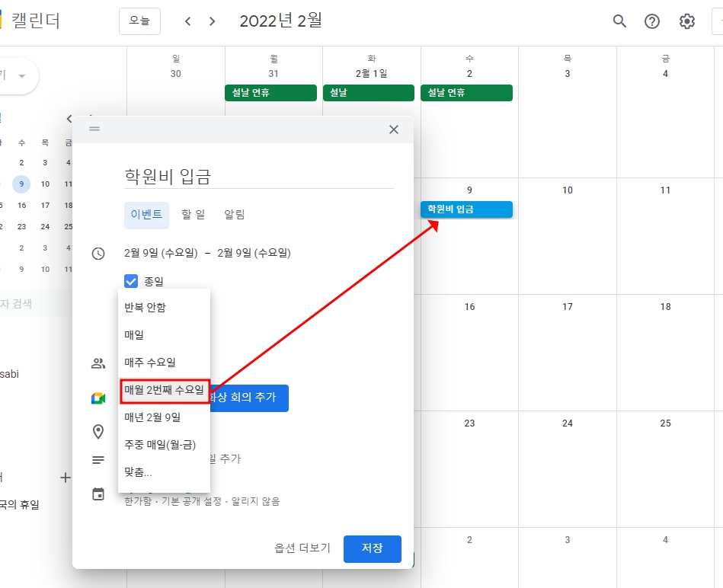Screen dimensions: 723x588
Task: Click the 저장 button to save
Action: [x=372, y=548]
